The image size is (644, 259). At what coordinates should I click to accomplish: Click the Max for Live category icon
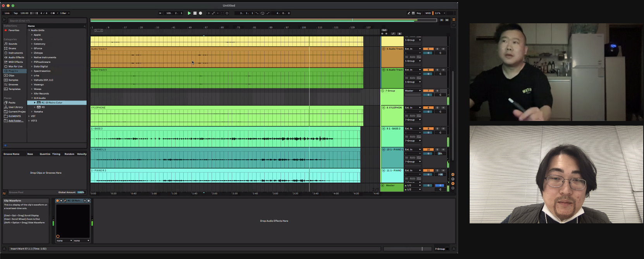6,66
